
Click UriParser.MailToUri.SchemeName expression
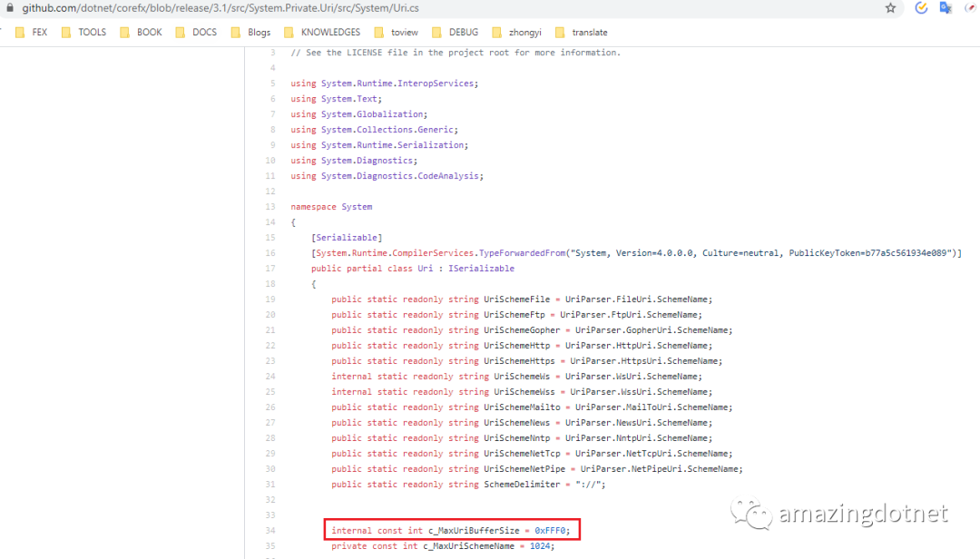click(x=653, y=407)
